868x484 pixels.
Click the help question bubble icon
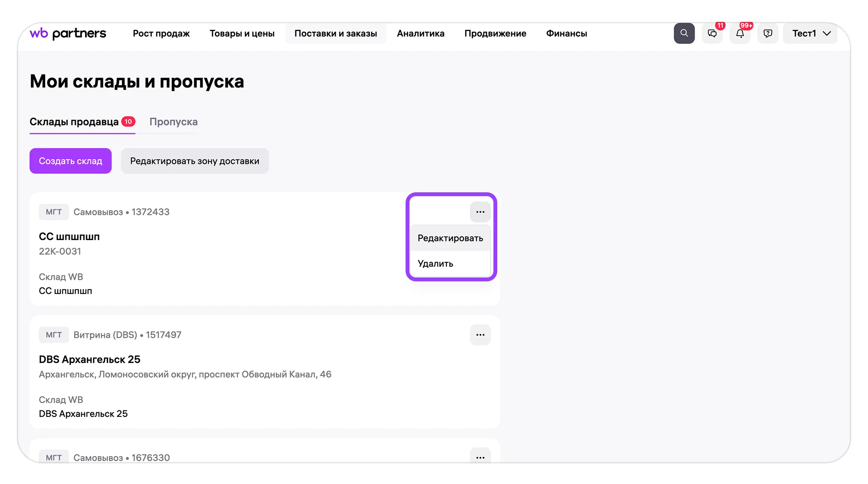point(768,34)
